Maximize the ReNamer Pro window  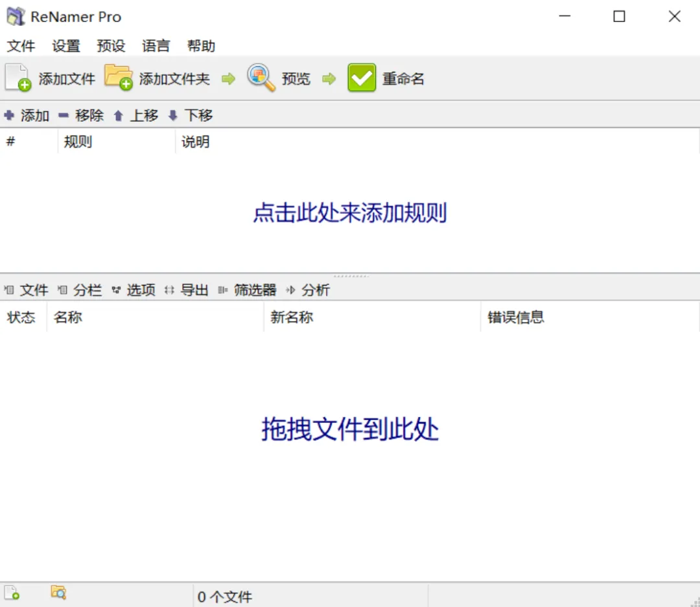coord(619,16)
